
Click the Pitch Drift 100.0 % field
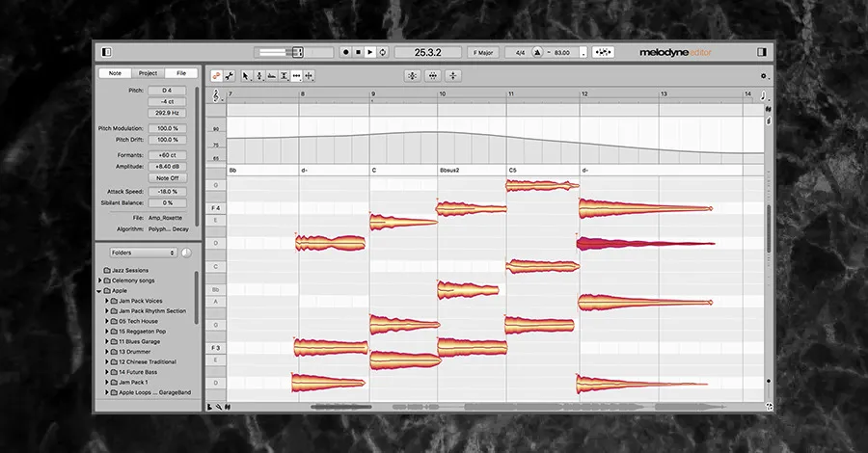tap(167, 140)
